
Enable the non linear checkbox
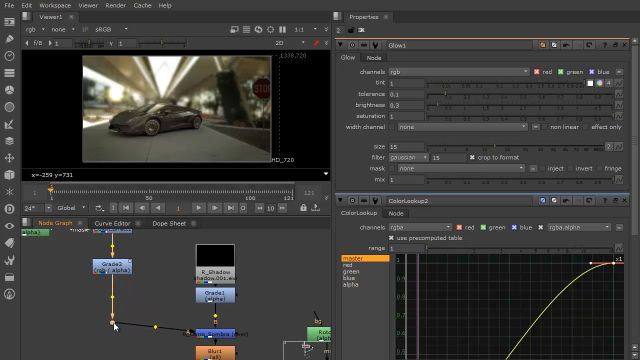click(545, 127)
